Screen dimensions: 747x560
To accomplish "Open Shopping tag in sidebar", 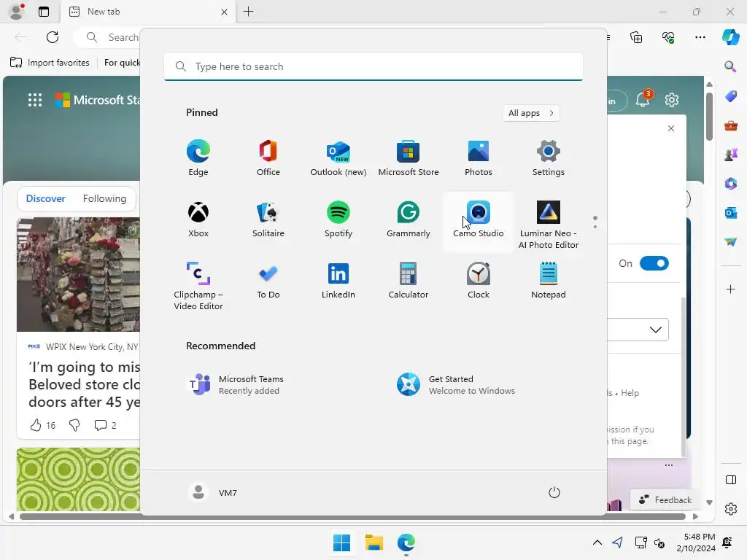I will tap(730, 96).
